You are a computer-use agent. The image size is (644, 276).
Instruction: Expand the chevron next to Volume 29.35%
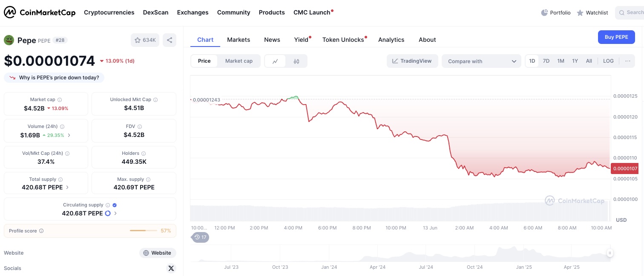[x=69, y=135]
